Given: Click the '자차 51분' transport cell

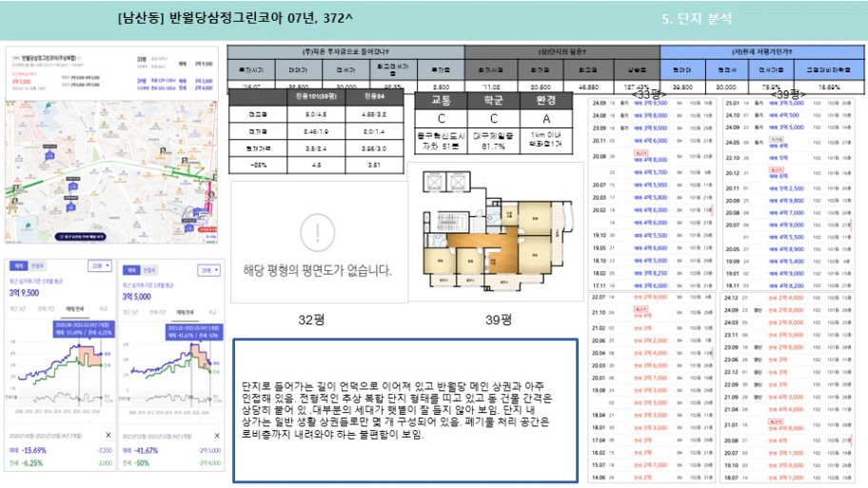Looking at the screenshot, I should 441,140.
